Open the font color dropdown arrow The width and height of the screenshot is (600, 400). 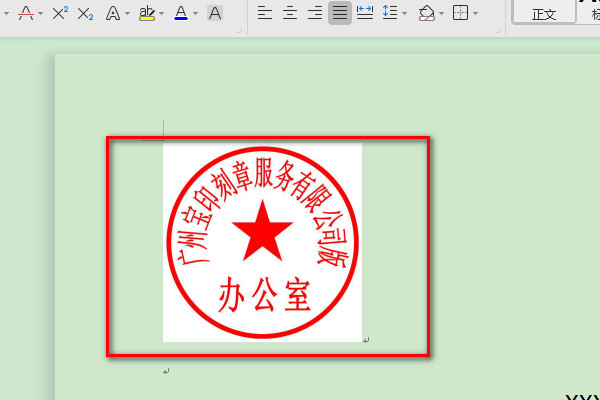coord(196,14)
